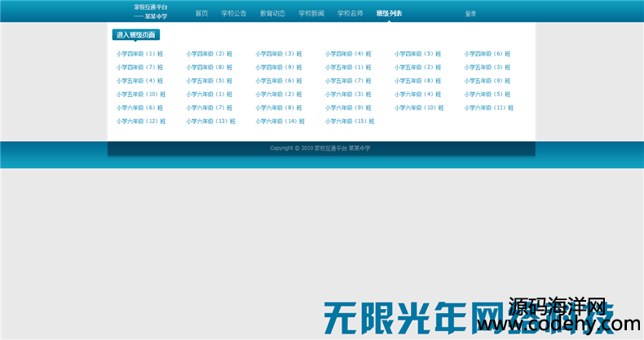This screenshot has width=644, height=340.
Task: Click the footer Copyright 2010 text
Action: click(x=320, y=148)
